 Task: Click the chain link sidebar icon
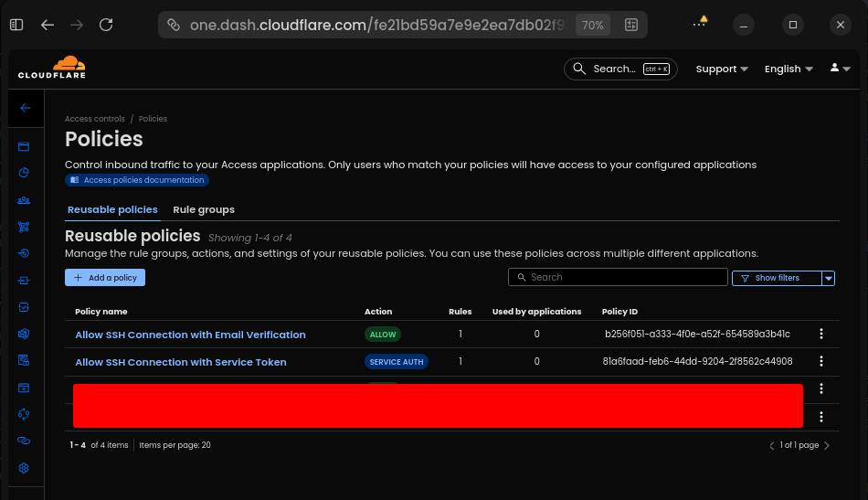(25, 441)
